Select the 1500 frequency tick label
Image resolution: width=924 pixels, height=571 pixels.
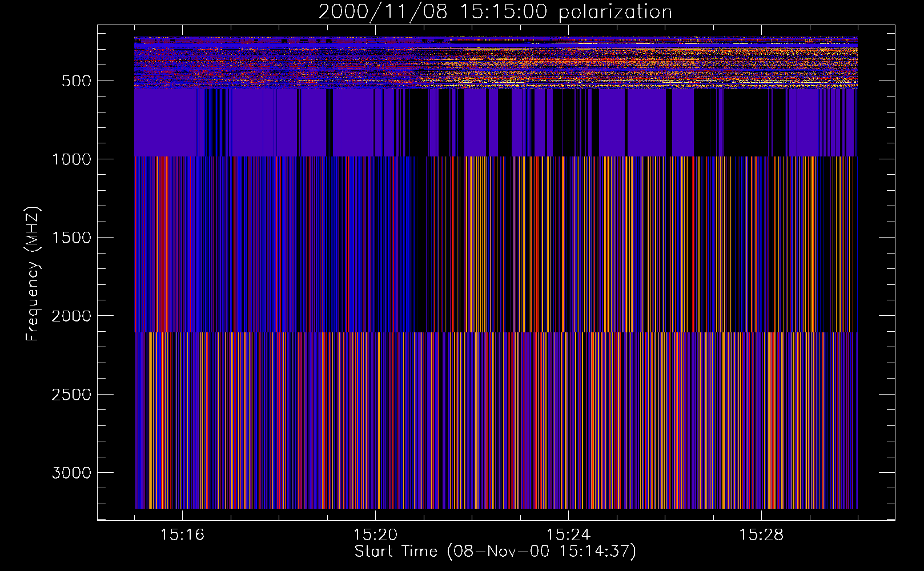click(x=71, y=238)
